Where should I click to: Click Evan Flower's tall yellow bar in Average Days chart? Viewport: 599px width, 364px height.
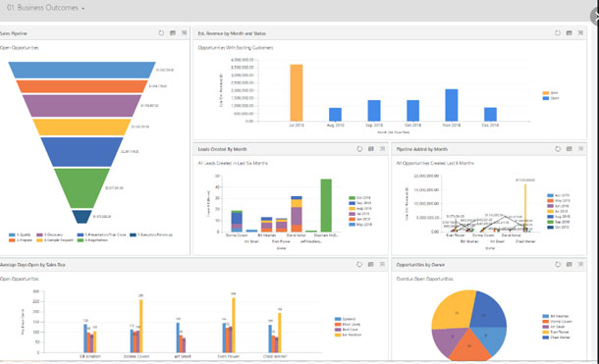click(x=234, y=325)
